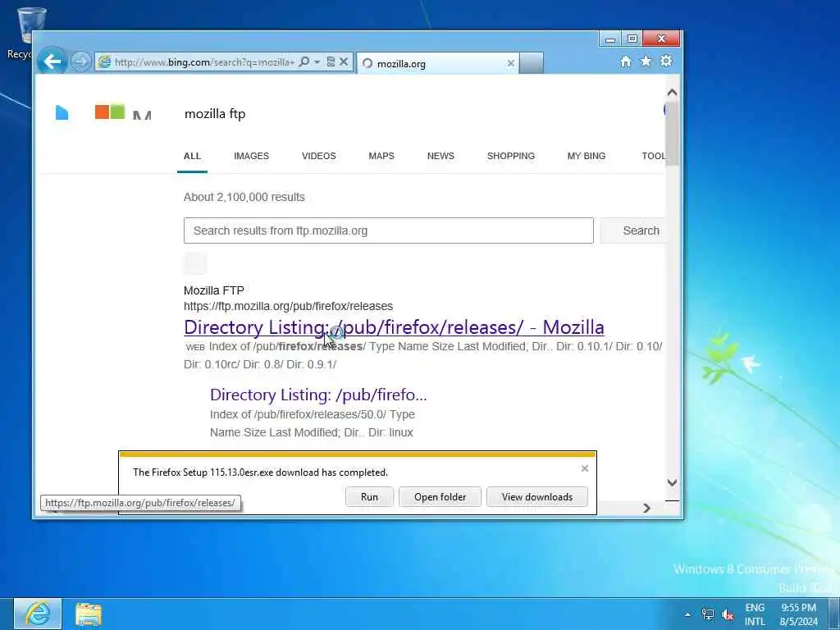The image size is (840, 630).
Task: Click the https://ftp.mozilla.org/pub/firefox/releases URL text
Action: [x=288, y=306]
